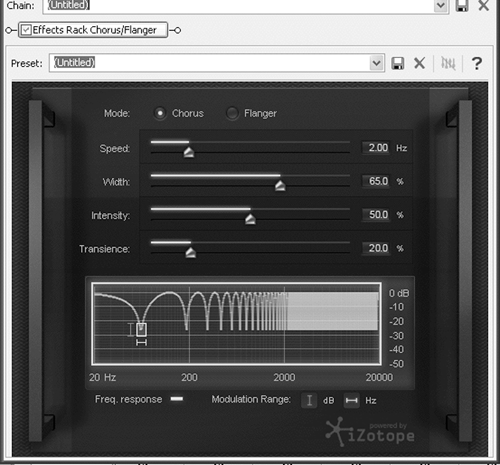Expand the Preset dropdown list
Image resolution: width=500 pixels, height=465 pixels.
(376, 63)
